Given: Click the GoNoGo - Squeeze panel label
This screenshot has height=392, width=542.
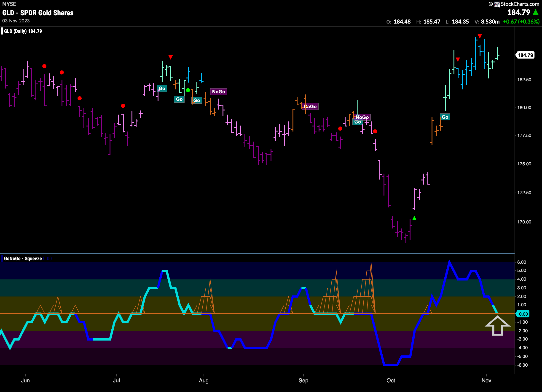Looking at the screenshot, I should [23, 259].
